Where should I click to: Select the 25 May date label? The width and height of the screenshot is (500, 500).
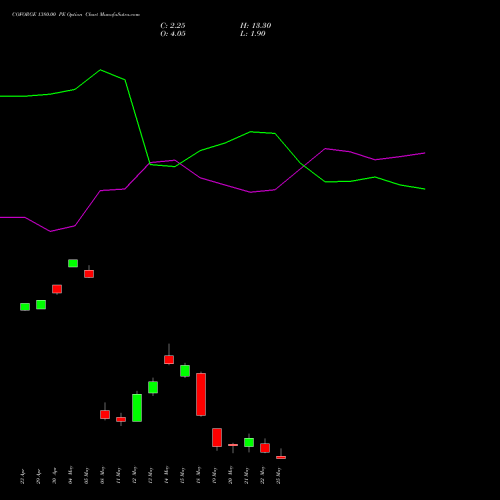point(279,475)
